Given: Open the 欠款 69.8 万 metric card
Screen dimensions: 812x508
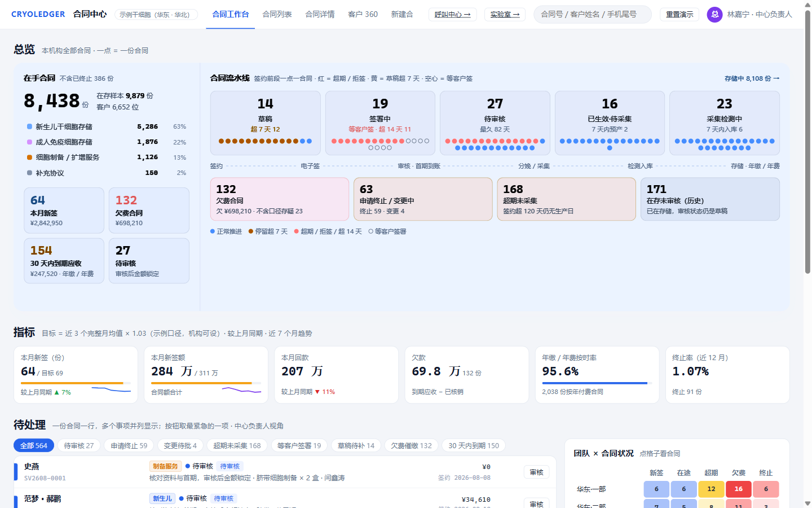Looking at the screenshot, I should 467,375.
